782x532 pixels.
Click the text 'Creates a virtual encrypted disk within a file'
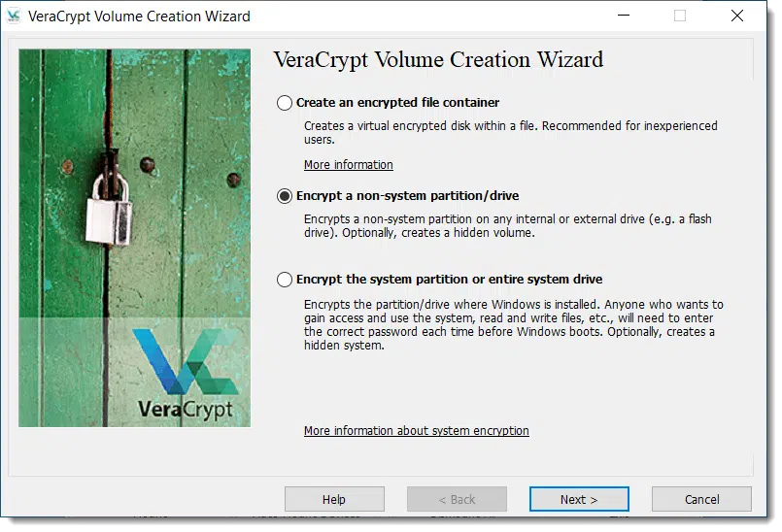click(x=420, y=125)
